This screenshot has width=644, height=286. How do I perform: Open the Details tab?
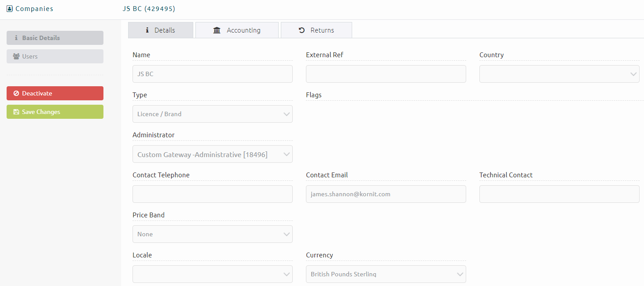click(161, 30)
